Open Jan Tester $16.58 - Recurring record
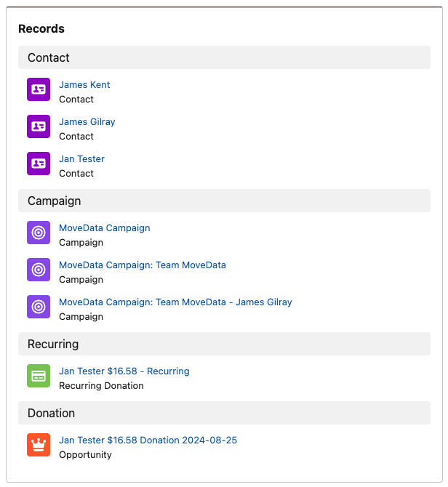448x487 pixels. [x=124, y=371]
